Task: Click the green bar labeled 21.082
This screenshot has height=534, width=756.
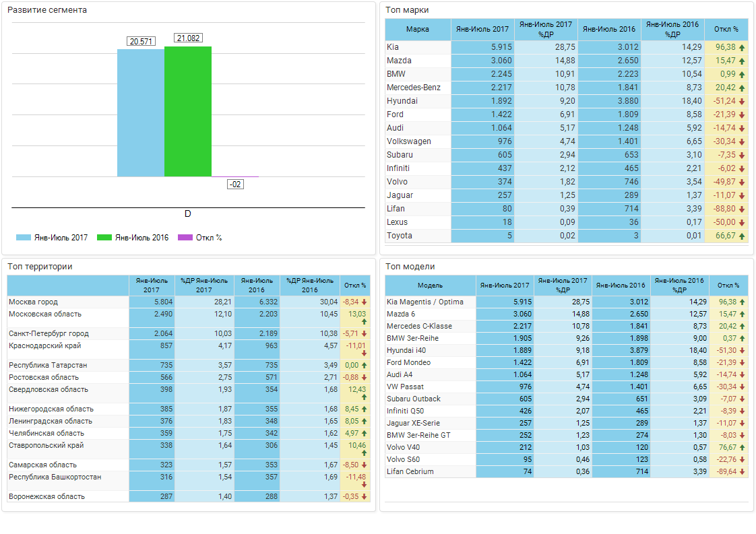Action: pos(188,111)
